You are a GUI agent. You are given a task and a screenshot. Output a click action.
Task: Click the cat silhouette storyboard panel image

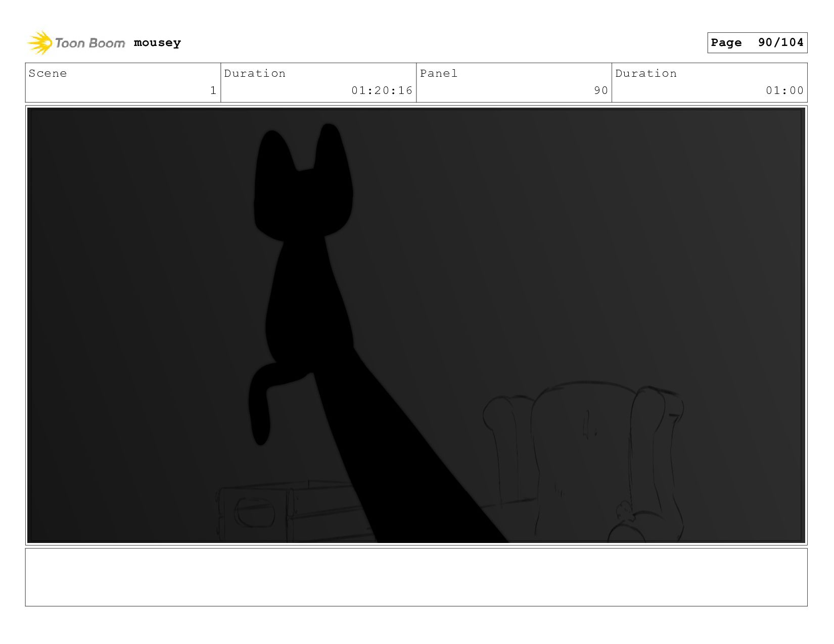coord(416,325)
